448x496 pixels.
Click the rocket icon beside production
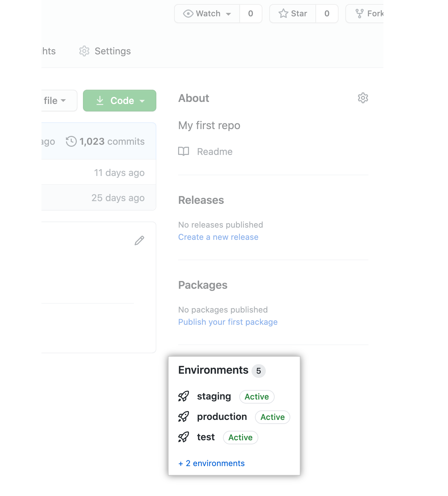pos(184,417)
